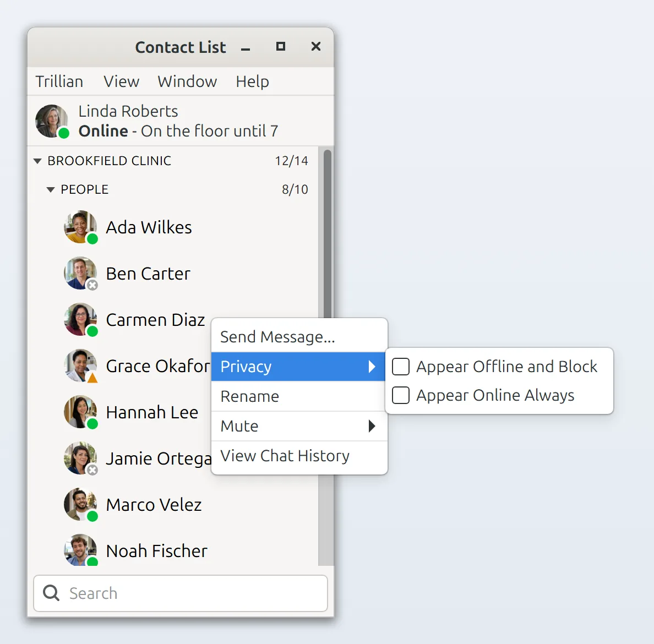Click the Online status text

pos(103,131)
